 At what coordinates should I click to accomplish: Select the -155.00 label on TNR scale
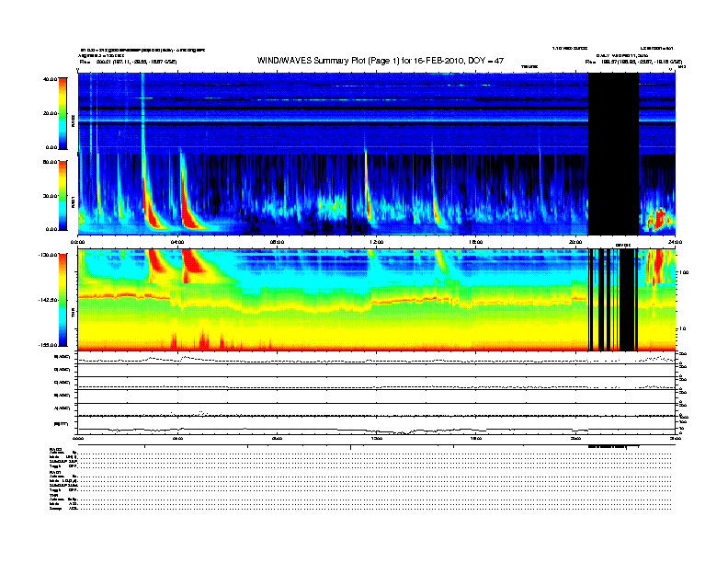[x=48, y=345]
